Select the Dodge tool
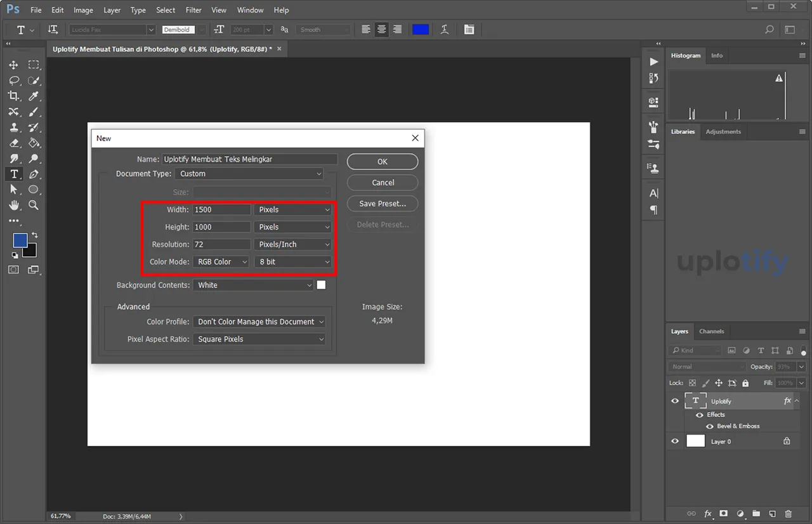 click(34, 158)
